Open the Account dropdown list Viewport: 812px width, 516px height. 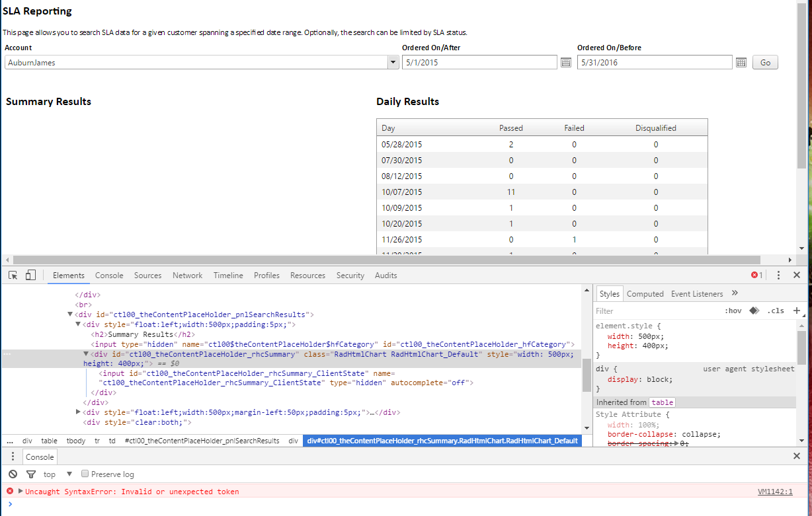(393, 63)
